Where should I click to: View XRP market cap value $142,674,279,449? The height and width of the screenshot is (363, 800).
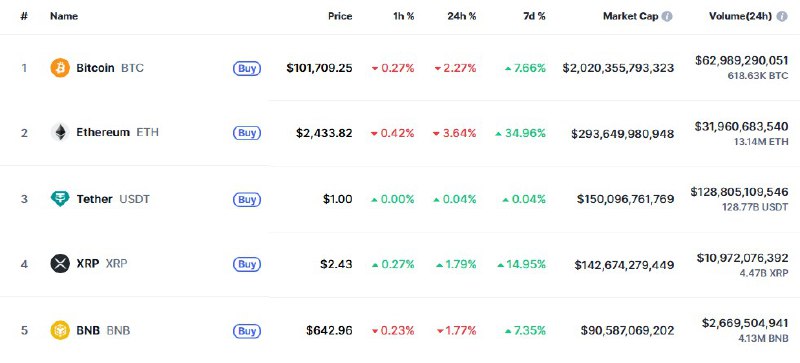point(624,265)
